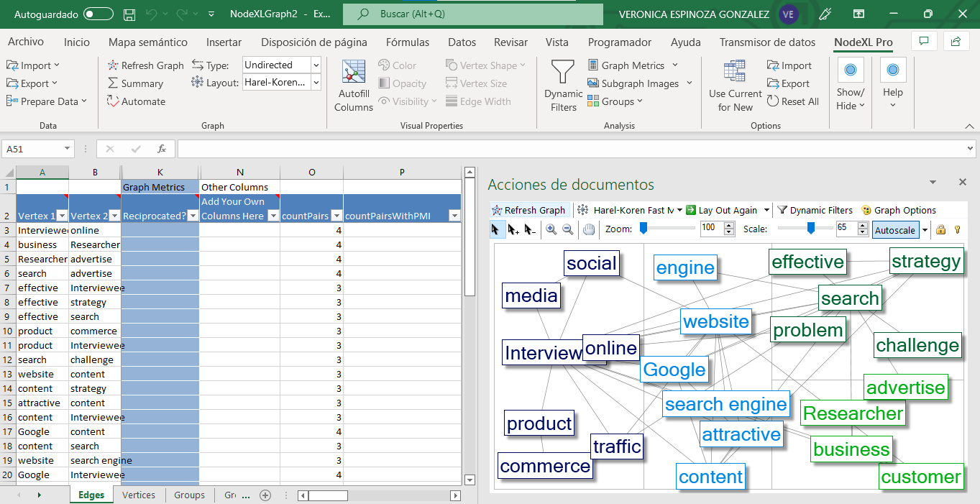Select the pan hand tool

pos(589,230)
